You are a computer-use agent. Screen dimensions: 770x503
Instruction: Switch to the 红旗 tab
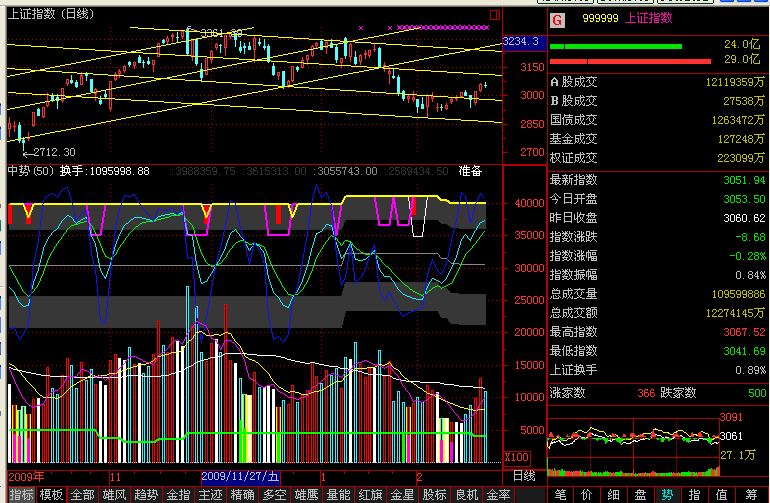click(x=370, y=495)
